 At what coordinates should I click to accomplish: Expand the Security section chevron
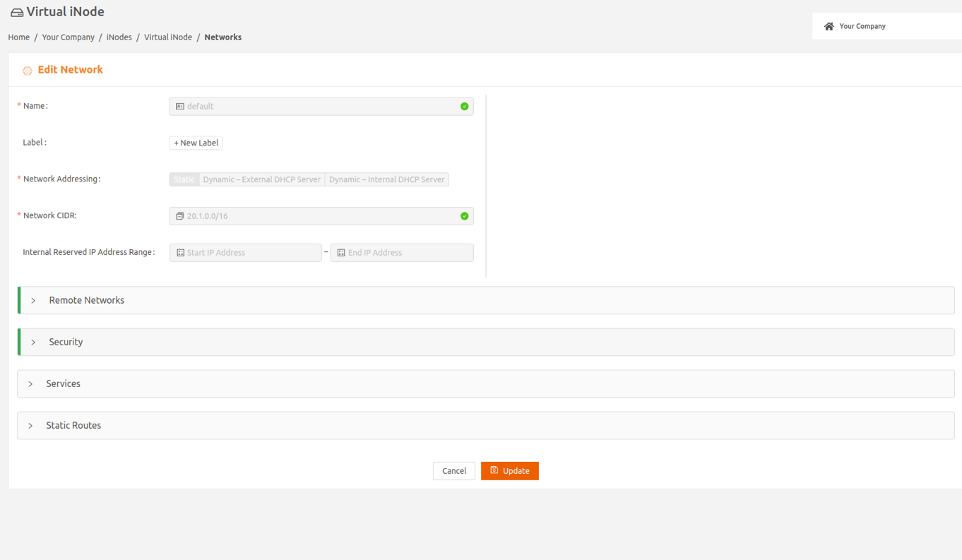tap(33, 342)
